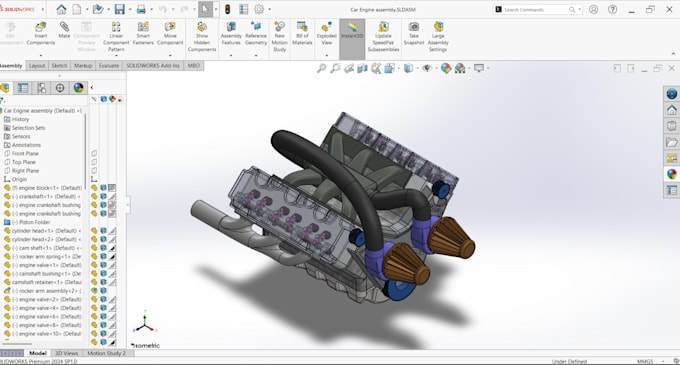Open the New document dropdown arrow
This screenshot has width=680, height=365.
86,9
